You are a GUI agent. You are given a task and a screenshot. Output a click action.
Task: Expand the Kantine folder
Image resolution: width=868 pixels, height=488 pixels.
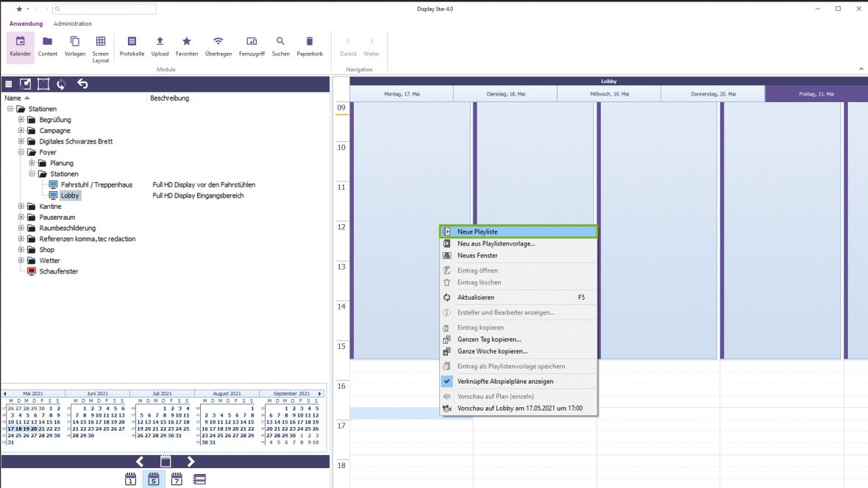coord(21,207)
